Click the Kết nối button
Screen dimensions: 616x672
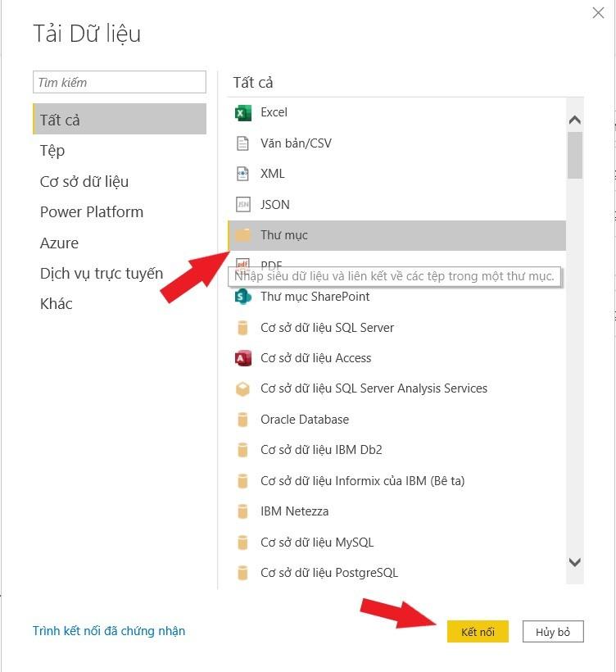(x=478, y=632)
